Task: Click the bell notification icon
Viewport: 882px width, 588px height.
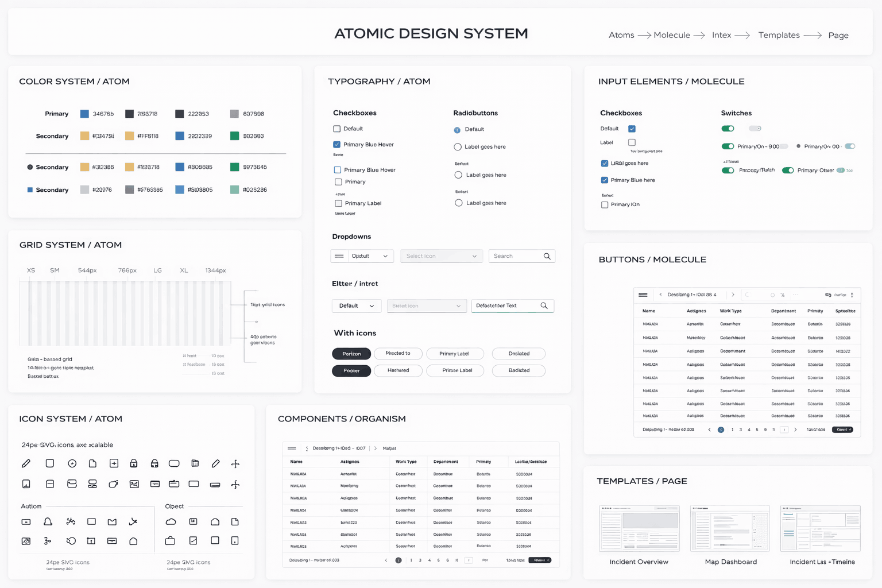Action: 48,521
